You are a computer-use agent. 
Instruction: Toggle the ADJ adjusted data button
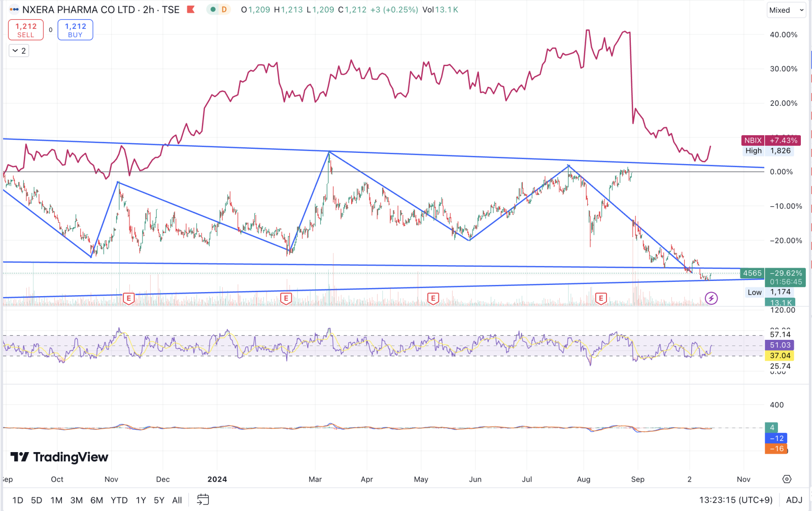pyautogui.click(x=794, y=500)
